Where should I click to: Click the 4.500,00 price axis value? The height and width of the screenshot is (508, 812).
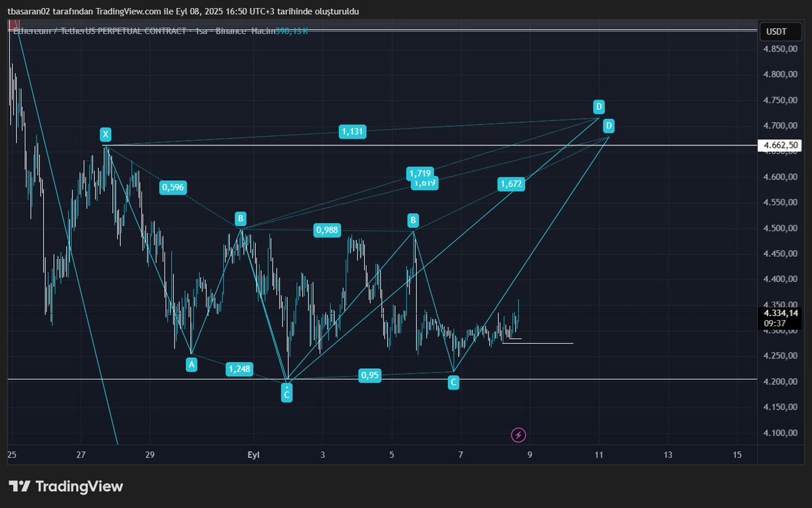coord(782,229)
